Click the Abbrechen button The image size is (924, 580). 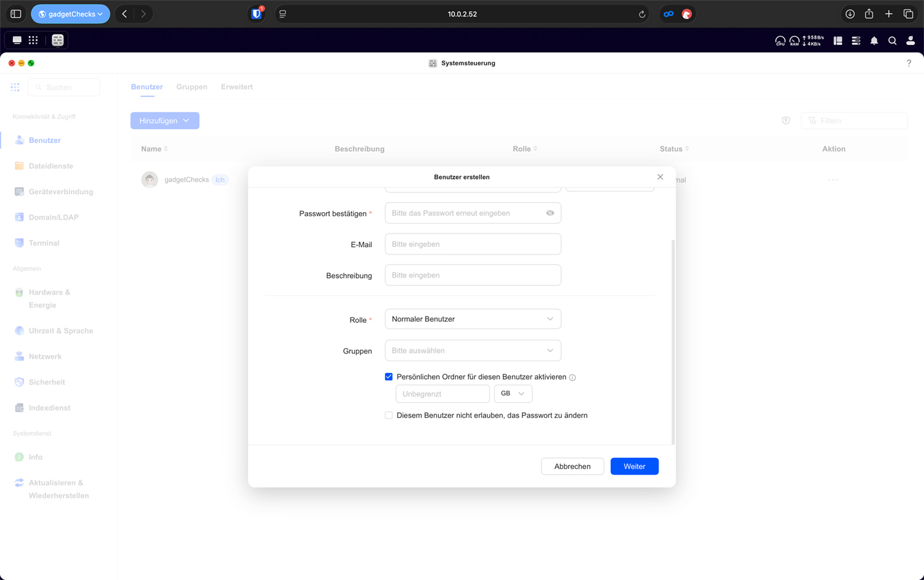572,467
